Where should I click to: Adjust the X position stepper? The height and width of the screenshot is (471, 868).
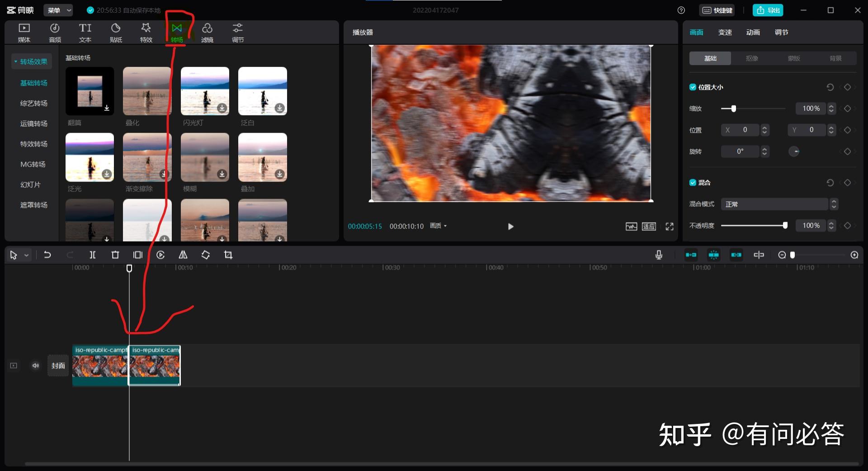764,130
